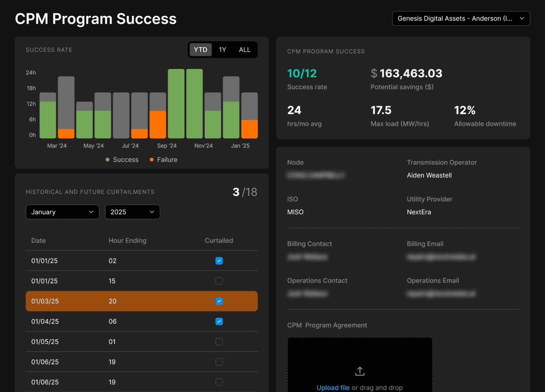Image resolution: width=545 pixels, height=392 pixels.
Task: Switch to the 1Y range tab
Action: click(223, 50)
